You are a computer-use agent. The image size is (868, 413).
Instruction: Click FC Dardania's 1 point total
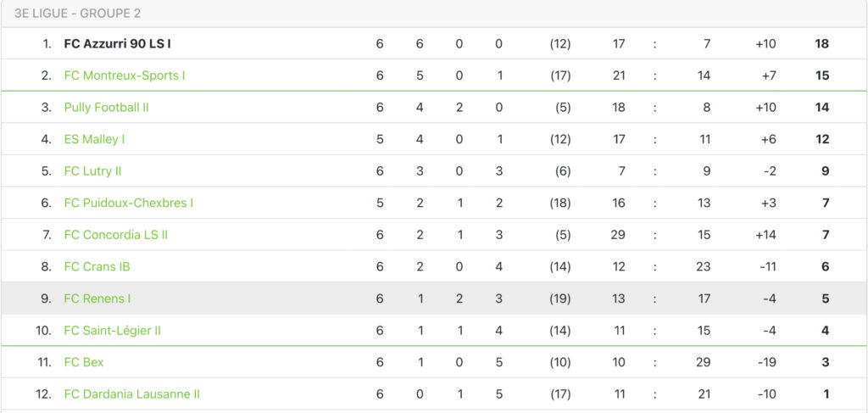[826, 394]
